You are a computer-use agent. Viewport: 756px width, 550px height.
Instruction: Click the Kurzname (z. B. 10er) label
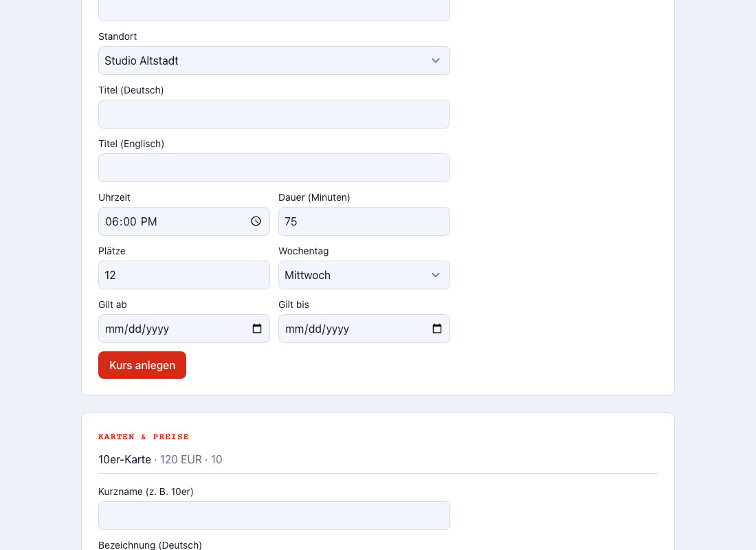tap(146, 492)
